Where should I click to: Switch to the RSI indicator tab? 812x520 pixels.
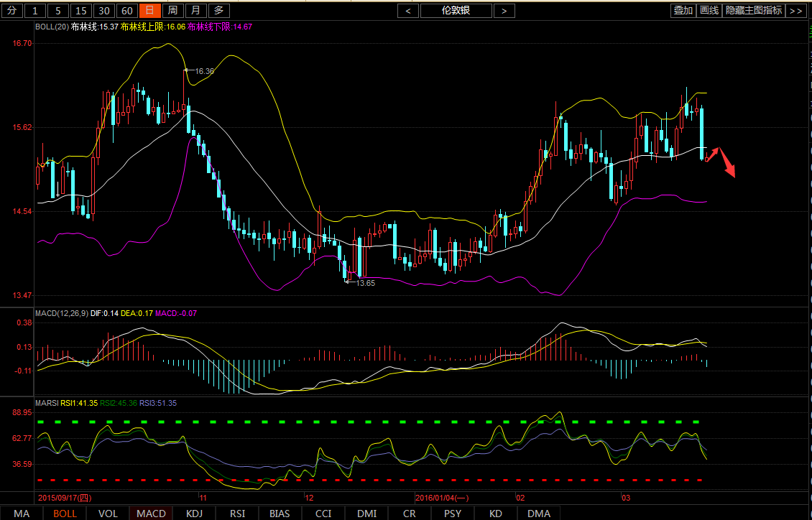click(237, 514)
